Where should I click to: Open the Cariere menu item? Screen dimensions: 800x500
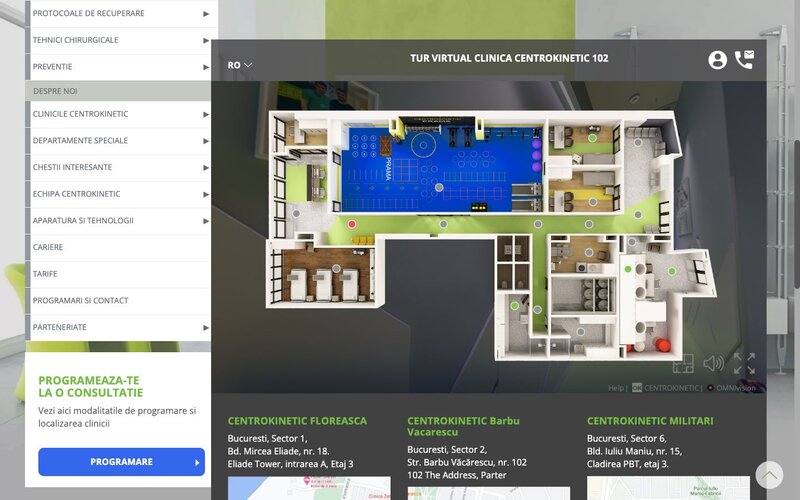[48, 247]
